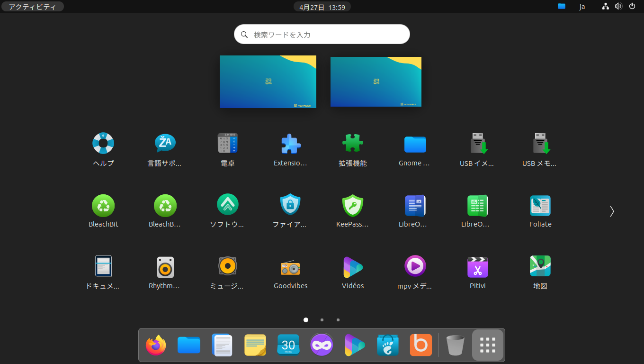The image size is (644, 364).
Task: Open the ja input source menu
Action: click(582, 7)
